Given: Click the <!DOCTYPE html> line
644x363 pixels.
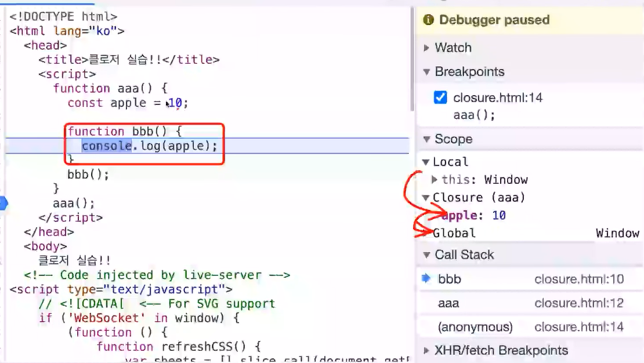Looking at the screenshot, I should click(63, 16).
